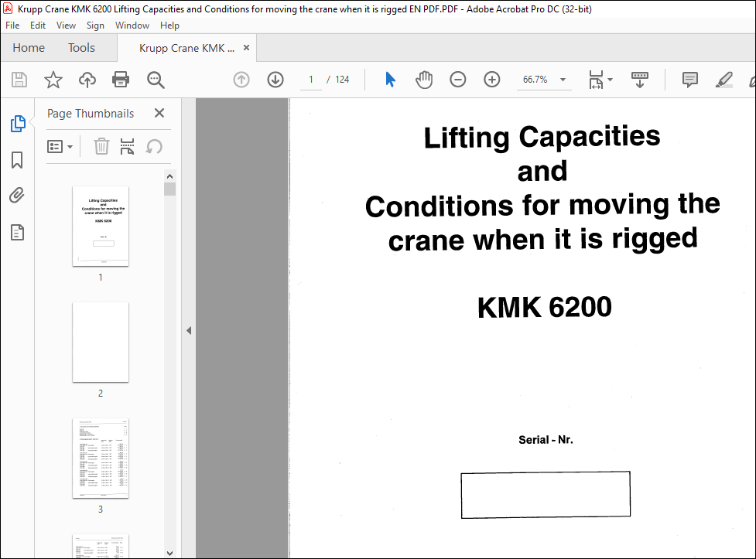Open the Help menu
This screenshot has width=756, height=559.
[x=169, y=25]
